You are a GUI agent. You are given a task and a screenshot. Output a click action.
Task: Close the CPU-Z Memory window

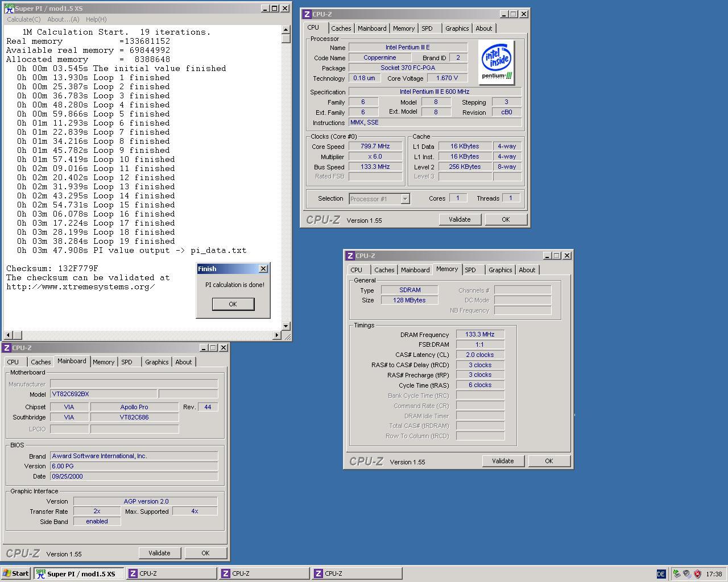tap(566, 256)
